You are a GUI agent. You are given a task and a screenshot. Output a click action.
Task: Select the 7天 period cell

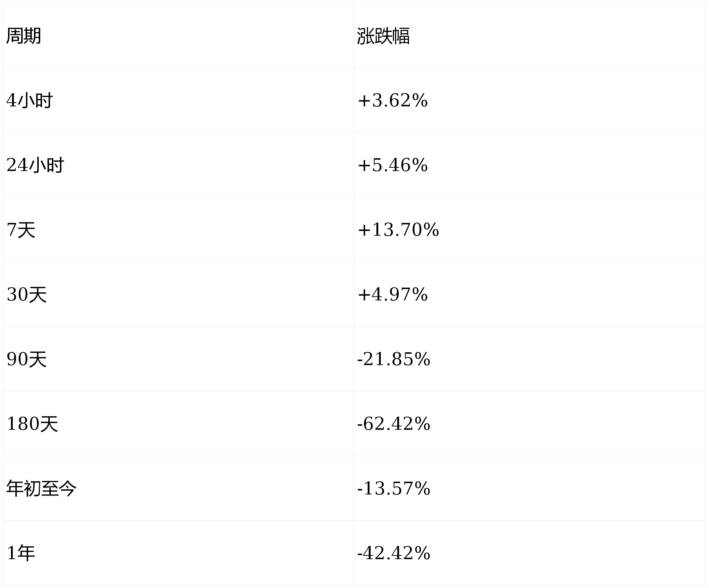[21, 230]
